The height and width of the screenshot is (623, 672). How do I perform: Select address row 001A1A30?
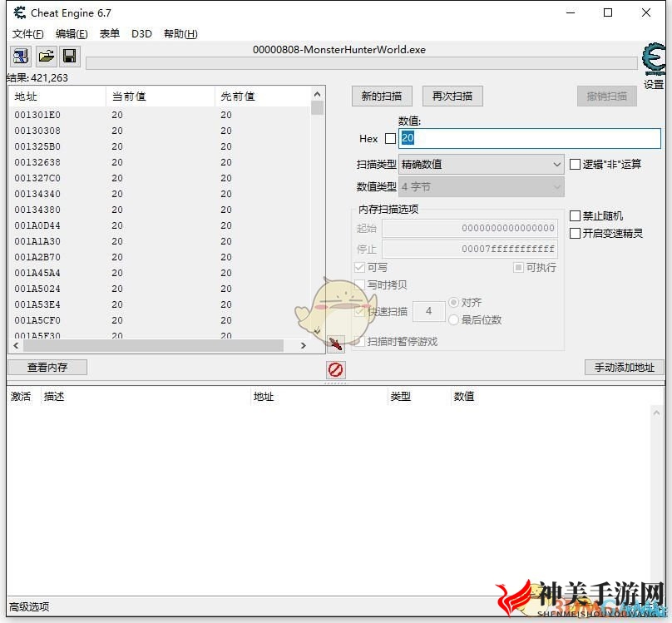pos(160,242)
